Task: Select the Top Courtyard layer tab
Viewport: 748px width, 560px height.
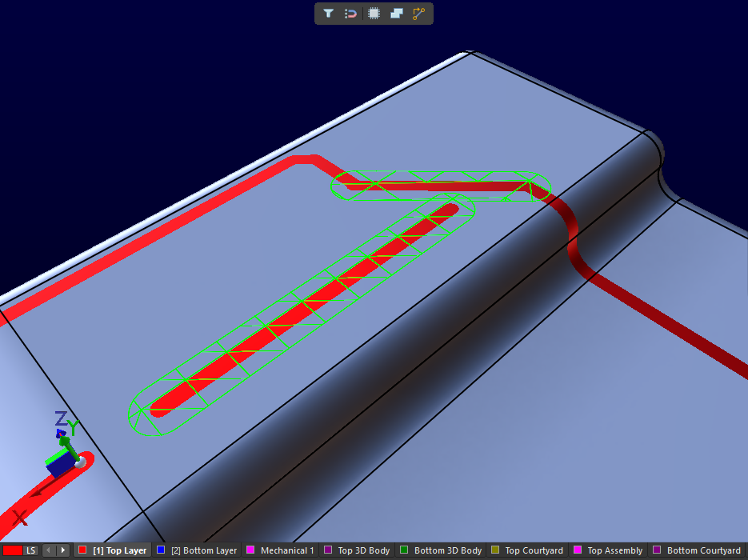Action: [x=534, y=550]
